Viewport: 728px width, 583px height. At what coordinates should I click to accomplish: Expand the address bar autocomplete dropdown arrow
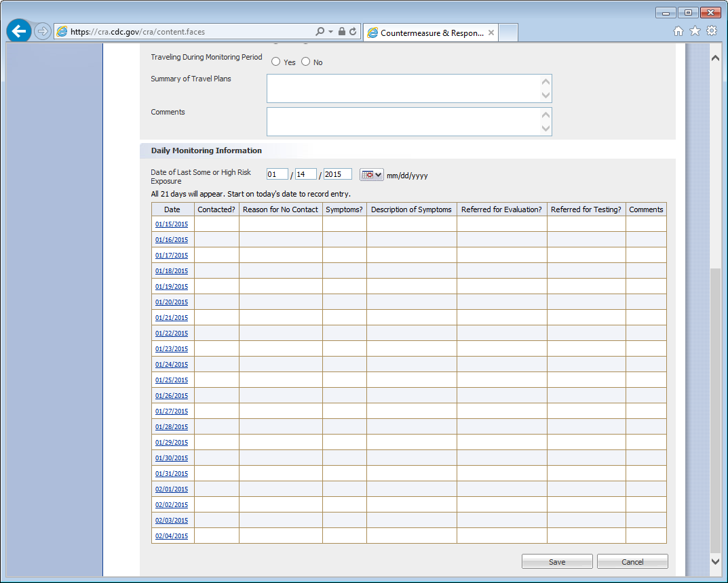point(330,32)
